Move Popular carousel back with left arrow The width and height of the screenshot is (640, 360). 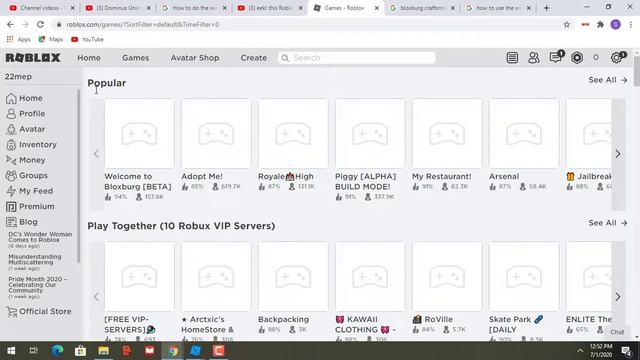pyautogui.click(x=96, y=154)
